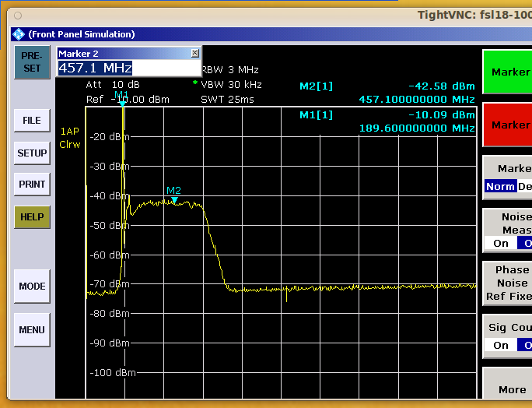Click the PRINT key

[32, 185]
